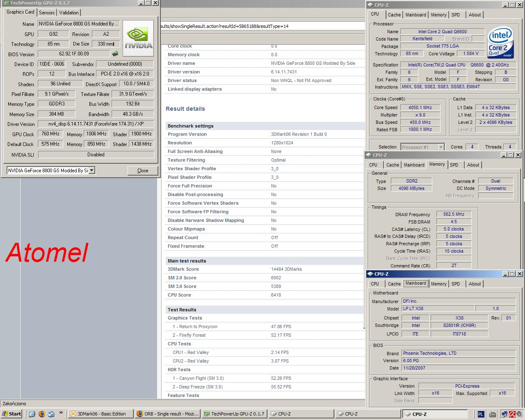Switch to Sensors tab in GPU-Z
Screen dimensions: 525x420
[x=47, y=13]
